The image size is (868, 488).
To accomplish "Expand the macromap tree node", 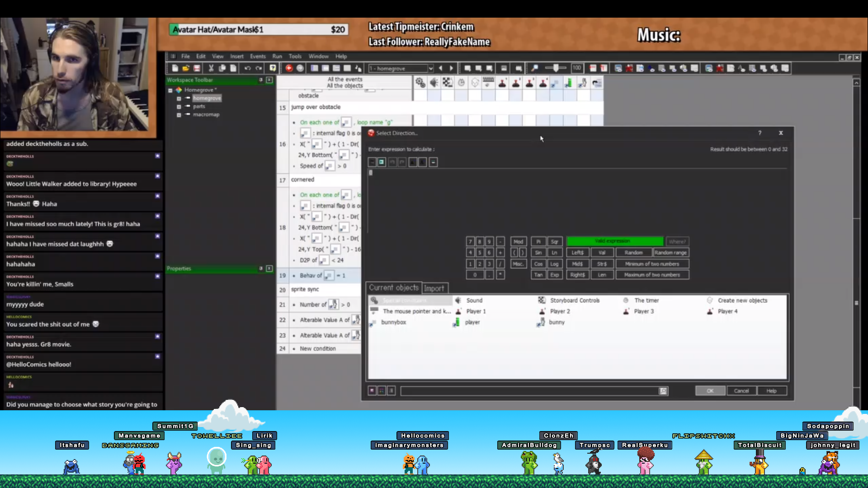I will (x=179, y=115).
